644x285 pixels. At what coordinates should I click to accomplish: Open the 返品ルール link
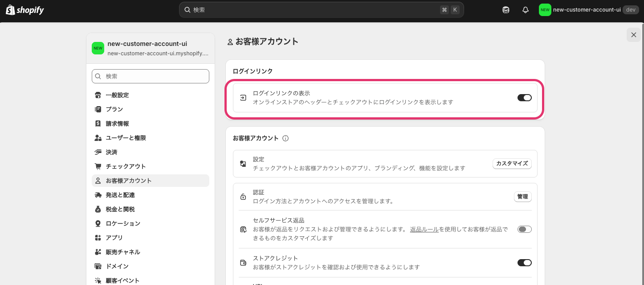pos(424,229)
